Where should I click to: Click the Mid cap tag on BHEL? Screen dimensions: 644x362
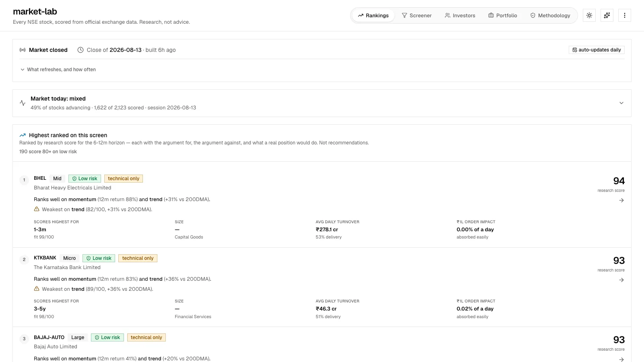pos(58,179)
